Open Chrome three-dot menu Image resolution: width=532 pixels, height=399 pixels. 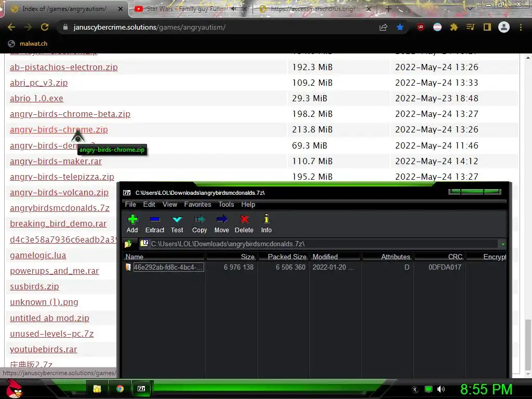tap(521, 27)
